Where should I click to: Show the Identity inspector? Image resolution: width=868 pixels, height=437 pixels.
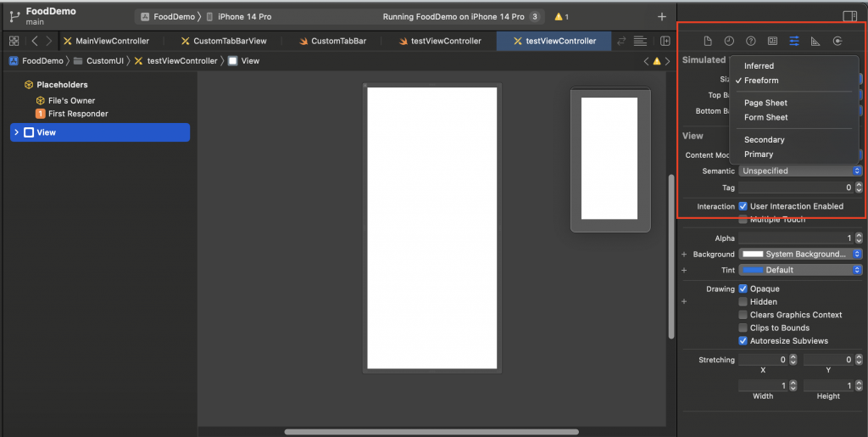tap(772, 41)
